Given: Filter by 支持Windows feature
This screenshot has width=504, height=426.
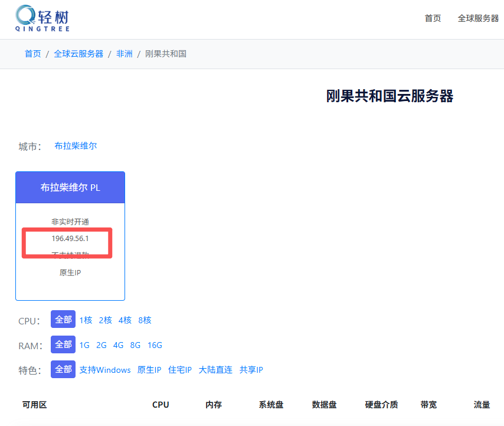Looking at the screenshot, I should pyautogui.click(x=105, y=370).
